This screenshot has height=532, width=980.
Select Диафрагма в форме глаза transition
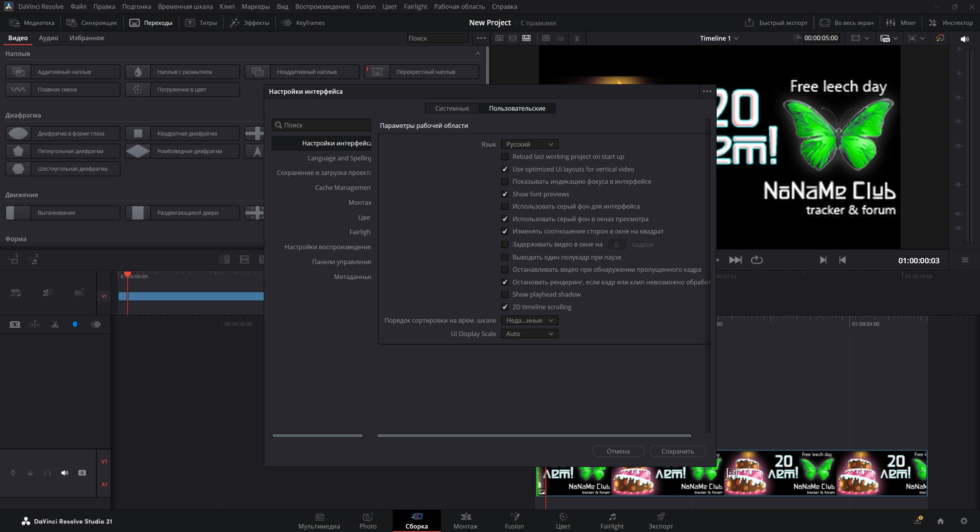pos(63,134)
